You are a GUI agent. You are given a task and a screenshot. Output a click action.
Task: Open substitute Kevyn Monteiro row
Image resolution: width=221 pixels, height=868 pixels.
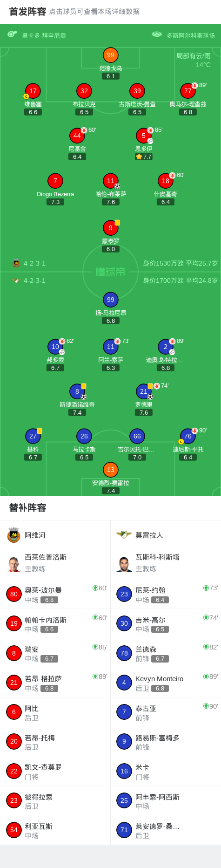click(x=166, y=683)
